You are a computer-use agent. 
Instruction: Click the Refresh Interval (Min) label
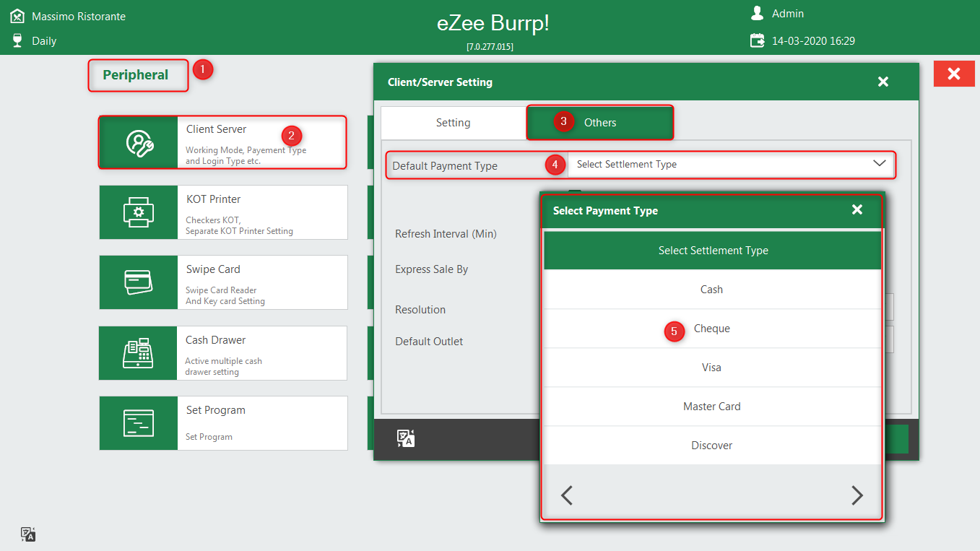(446, 234)
